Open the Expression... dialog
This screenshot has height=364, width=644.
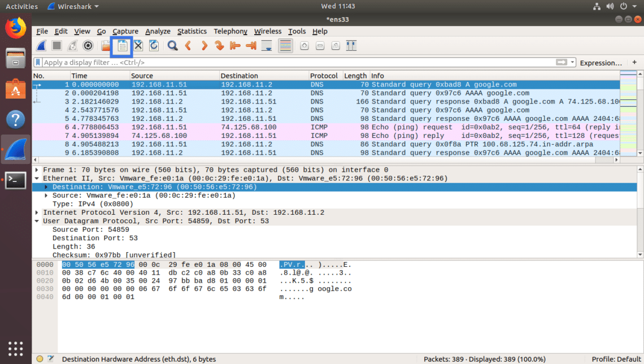(x=601, y=63)
